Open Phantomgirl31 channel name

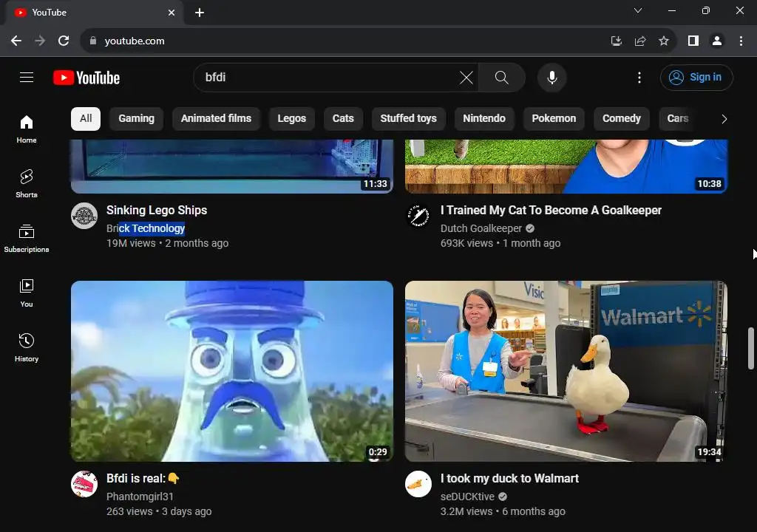pos(140,497)
